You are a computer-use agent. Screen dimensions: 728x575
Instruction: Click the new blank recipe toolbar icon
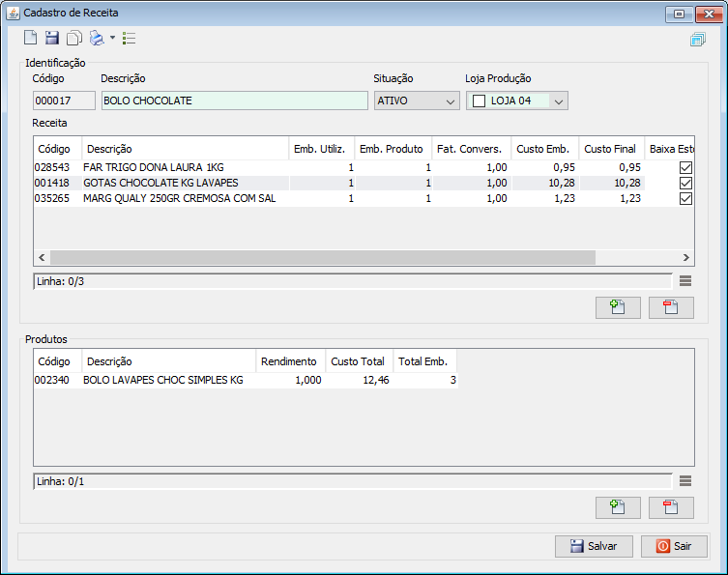pyautogui.click(x=31, y=38)
